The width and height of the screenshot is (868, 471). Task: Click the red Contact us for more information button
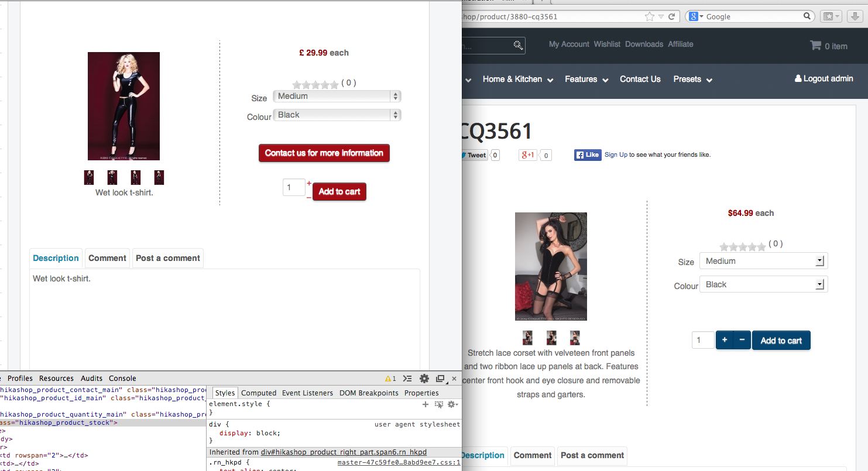[x=324, y=153]
